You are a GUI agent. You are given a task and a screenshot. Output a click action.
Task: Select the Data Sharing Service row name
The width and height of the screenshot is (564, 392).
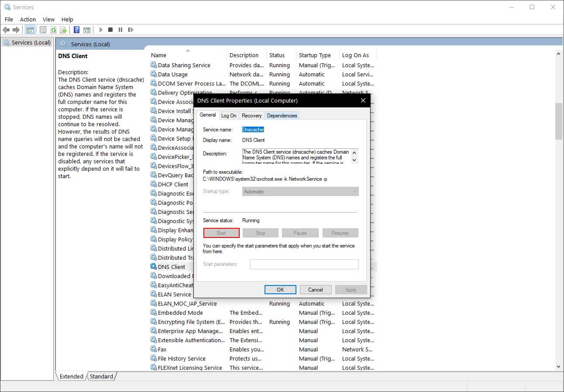coord(184,65)
